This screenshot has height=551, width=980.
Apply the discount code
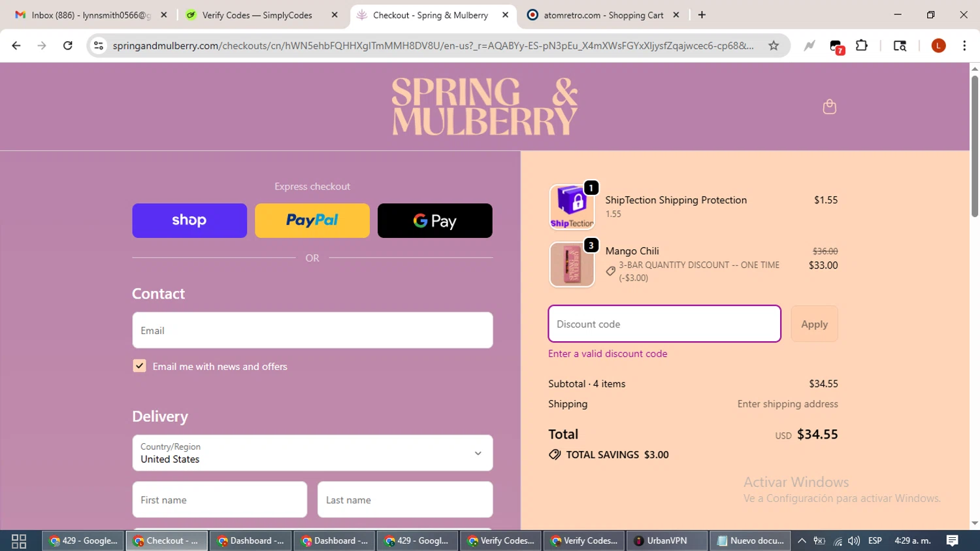pyautogui.click(x=814, y=324)
